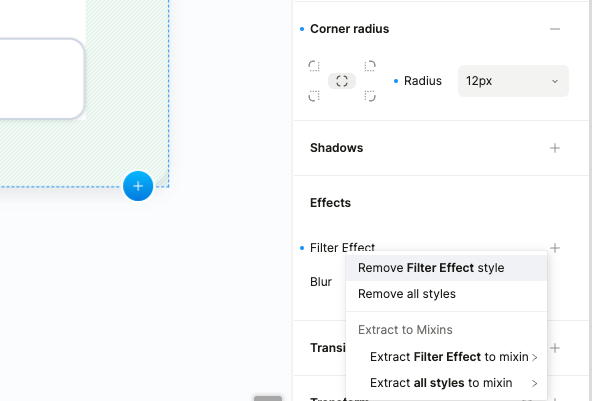Image resolution: width=592 pixels, height=401 pixels.
Task: Click the blue add element button on canvas
Action: point(138,186)
